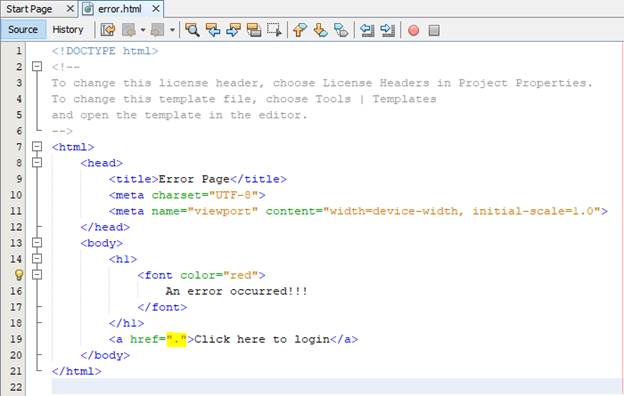Switch to History view

pos(68,30)
